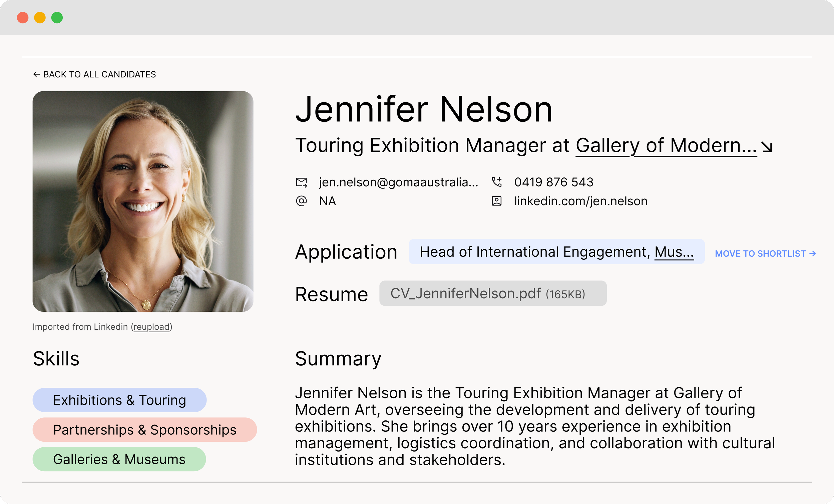This screenshot has height=504, width=834.
Task: Click the LinkedIn profile badge icon
Action: point(496,201)
